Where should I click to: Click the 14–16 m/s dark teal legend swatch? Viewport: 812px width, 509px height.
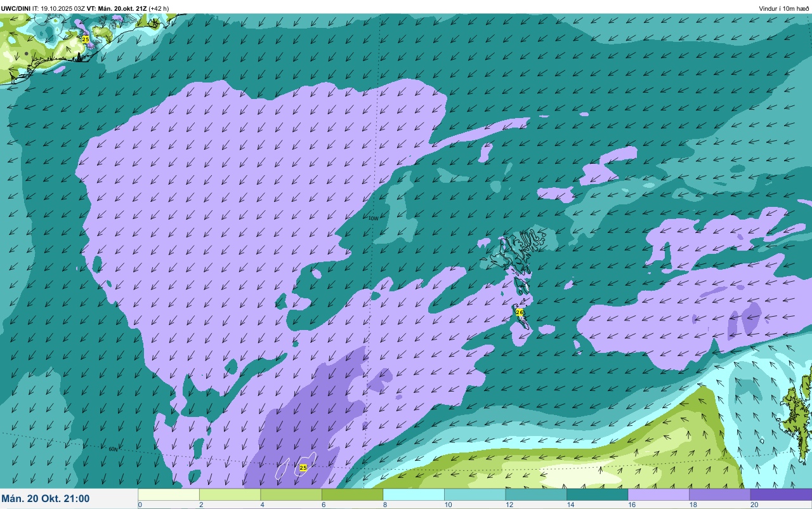pos(597,494)
